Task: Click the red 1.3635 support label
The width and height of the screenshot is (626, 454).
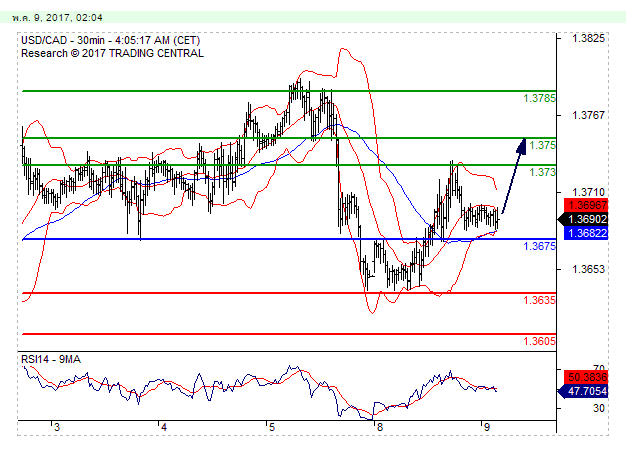Action: tap(539, 300)
